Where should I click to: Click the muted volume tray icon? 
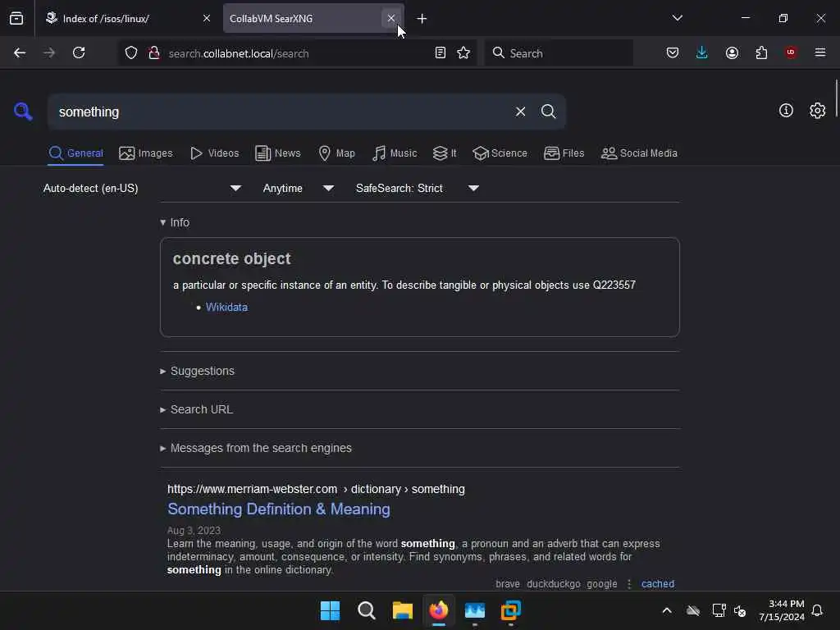(741, 610)
